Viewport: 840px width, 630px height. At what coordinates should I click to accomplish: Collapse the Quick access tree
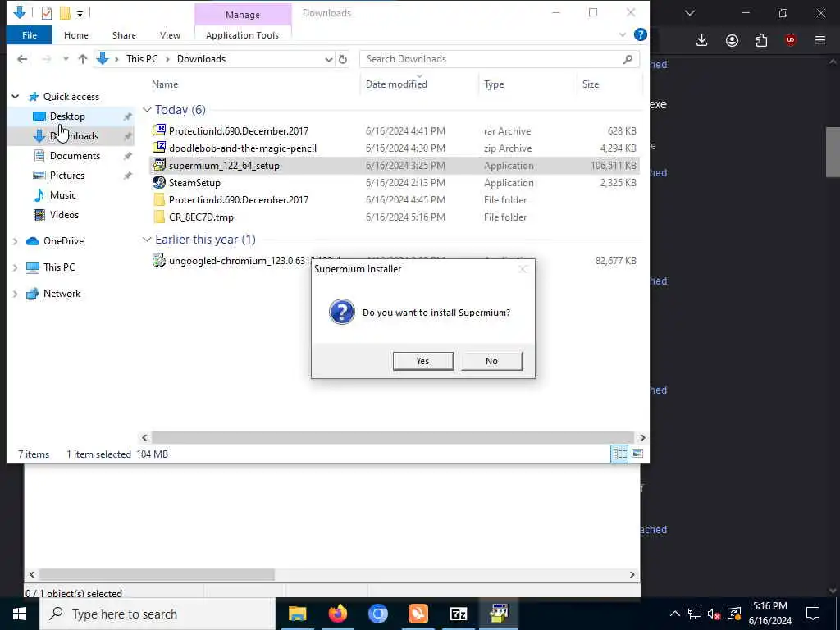tap(16, 97)
